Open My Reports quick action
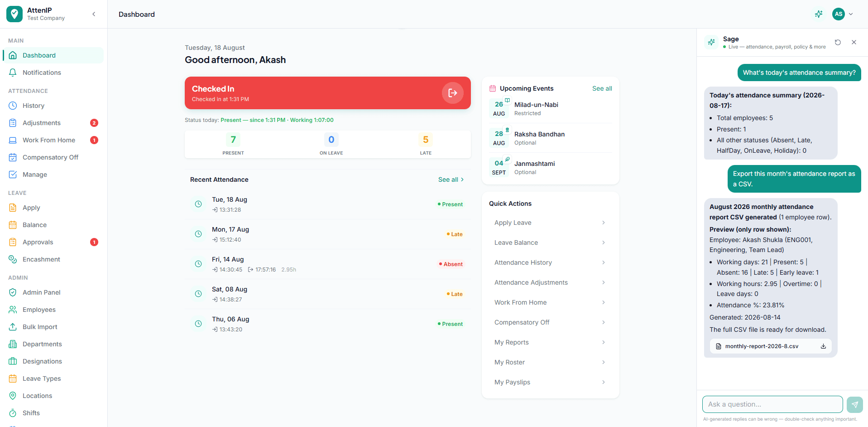 tap(550, 342)
